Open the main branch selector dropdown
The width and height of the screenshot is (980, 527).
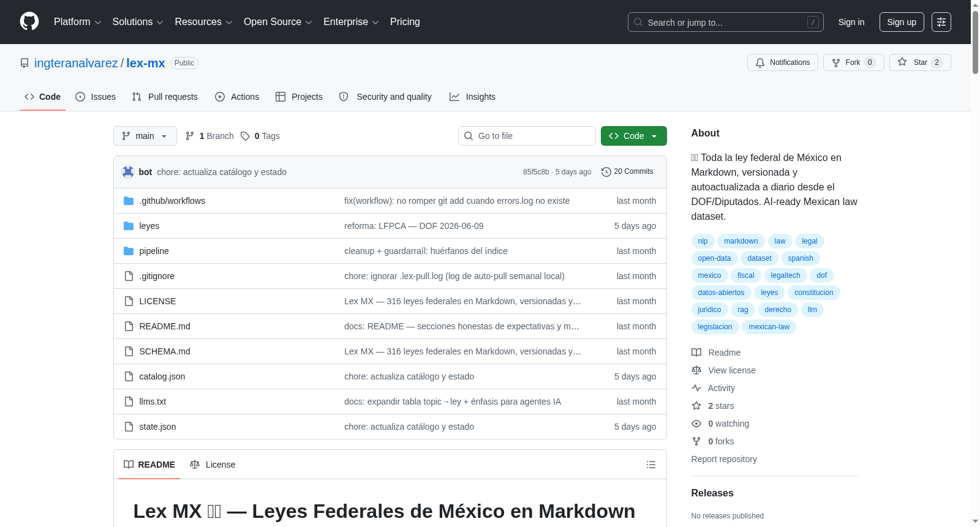145,136
